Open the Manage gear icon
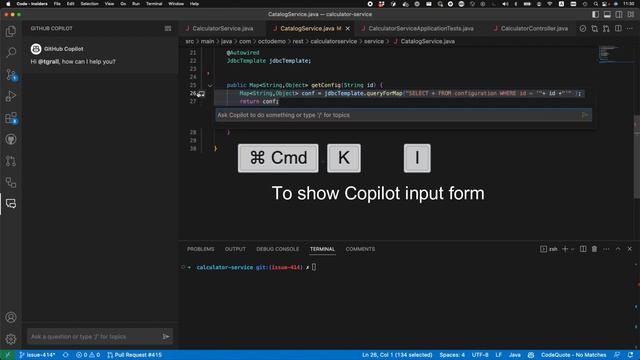The height and width of the screenshot is (360, 640). (x=11, y=339)
